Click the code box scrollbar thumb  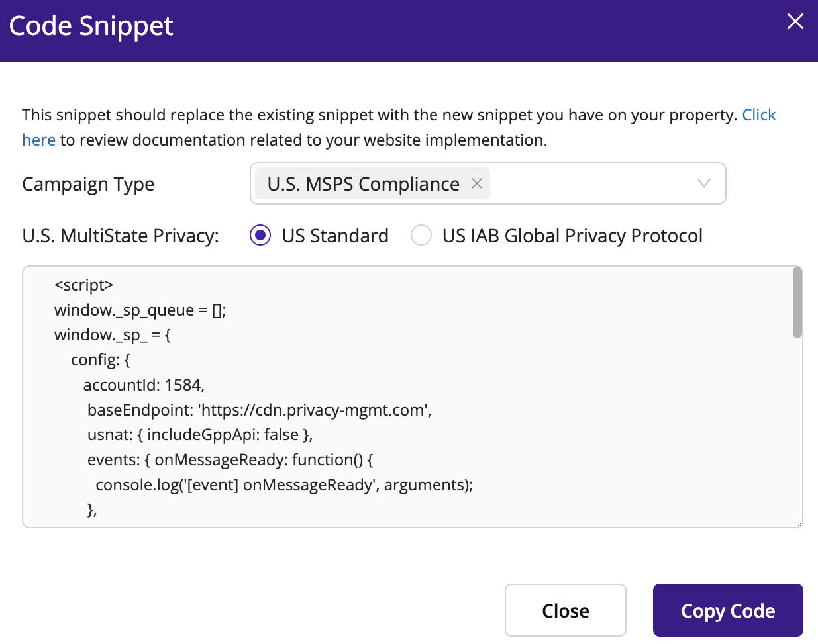(797, 302)
